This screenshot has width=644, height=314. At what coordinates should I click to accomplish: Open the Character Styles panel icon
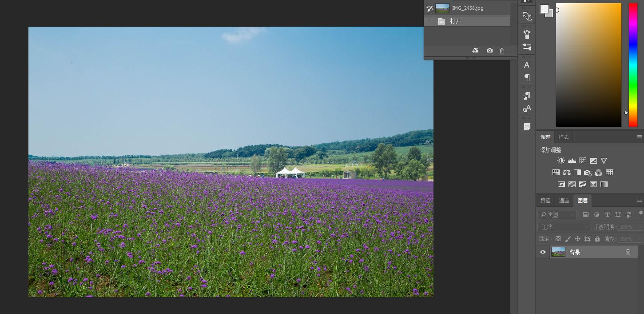tap(527, 109)
